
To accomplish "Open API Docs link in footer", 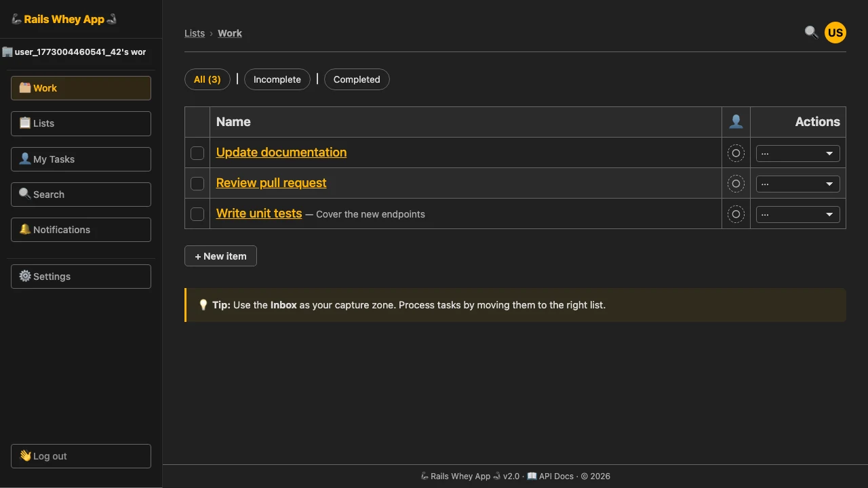I will click(x=549, y=476).
